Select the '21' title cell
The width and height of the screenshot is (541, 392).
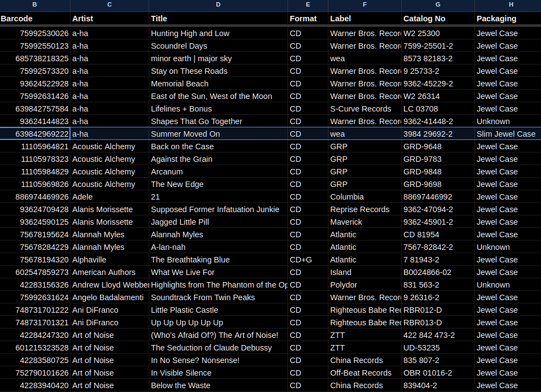(218, 197)
